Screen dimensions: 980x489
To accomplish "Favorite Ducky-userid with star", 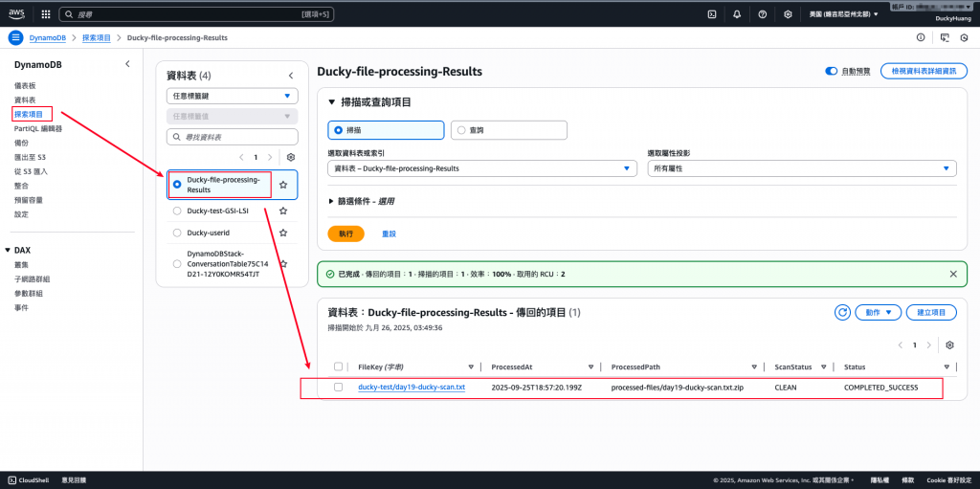I will [283, 233].
